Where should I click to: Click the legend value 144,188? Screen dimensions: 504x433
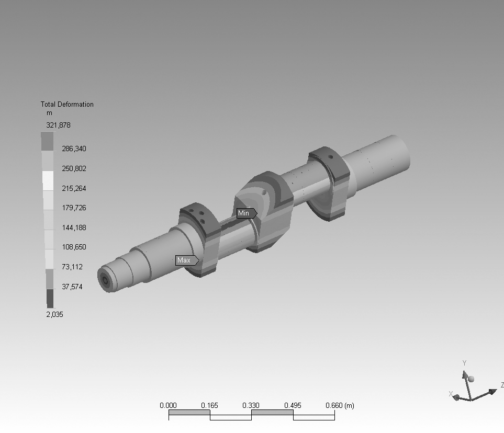[x=74, y=227]
